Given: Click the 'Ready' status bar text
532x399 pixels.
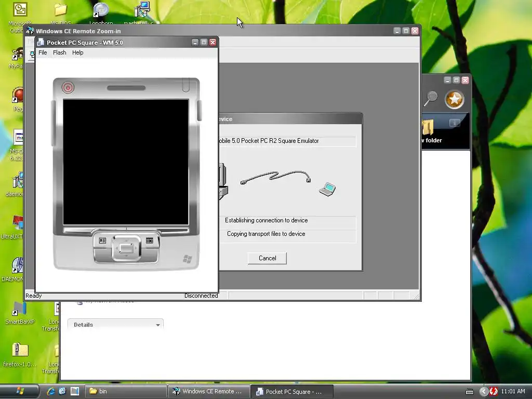Looking at the screenshot, I should pos(34,296).
